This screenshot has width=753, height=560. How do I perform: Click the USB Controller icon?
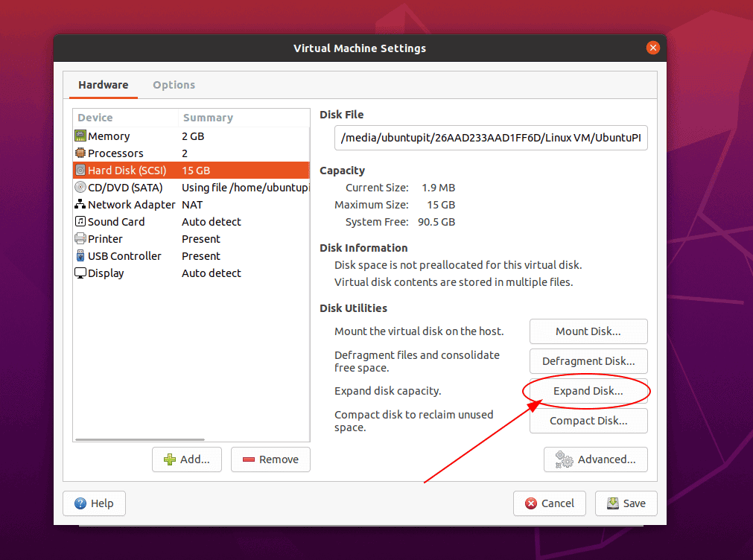click(80, 255)
